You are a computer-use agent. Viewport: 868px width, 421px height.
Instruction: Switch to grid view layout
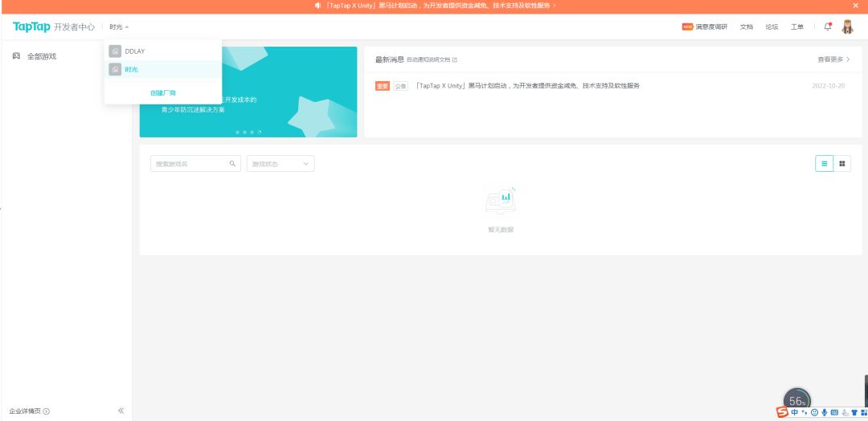(842, 163)
